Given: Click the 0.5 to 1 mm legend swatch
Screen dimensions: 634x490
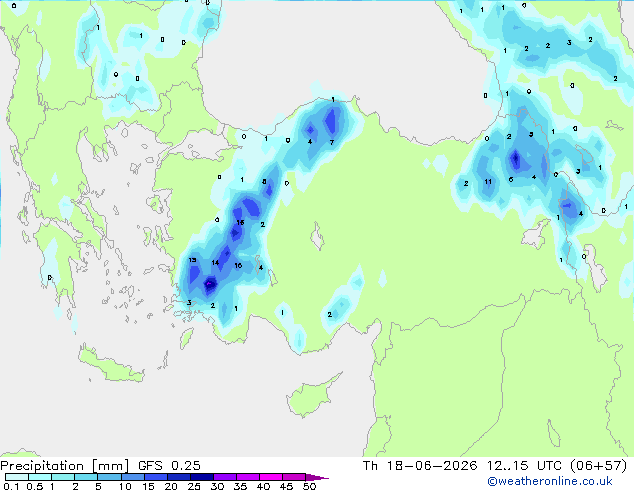Looking at the screenshot, I should pyautogui.click(x=40, y=477).
